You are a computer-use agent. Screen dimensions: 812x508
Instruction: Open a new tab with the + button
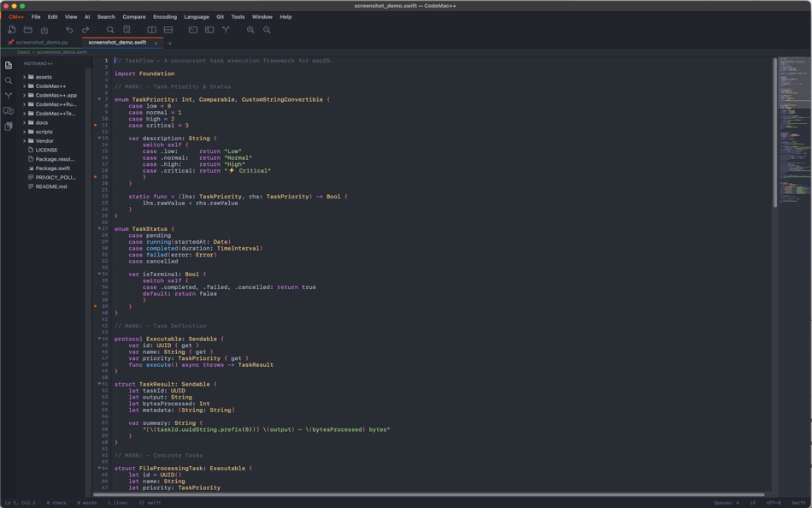(168, 42)
